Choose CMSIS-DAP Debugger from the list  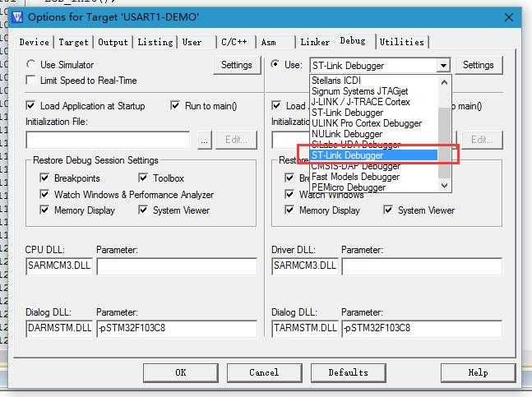[x=373, y=166]
